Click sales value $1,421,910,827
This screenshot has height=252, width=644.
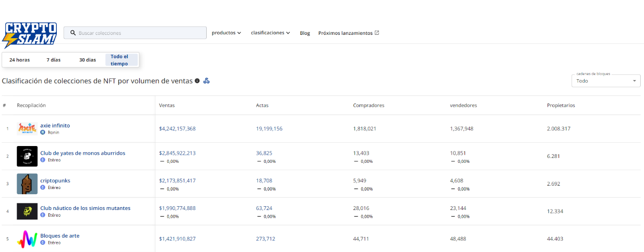pos(177,239)
